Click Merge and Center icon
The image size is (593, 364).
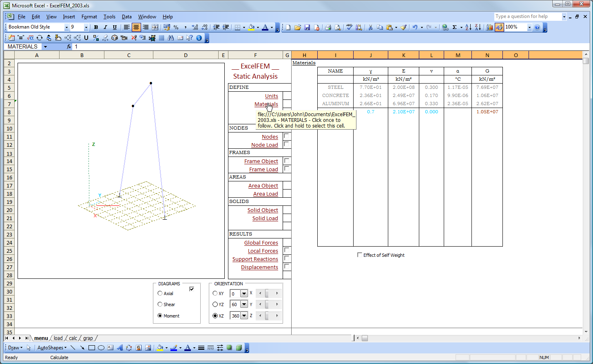155,27
